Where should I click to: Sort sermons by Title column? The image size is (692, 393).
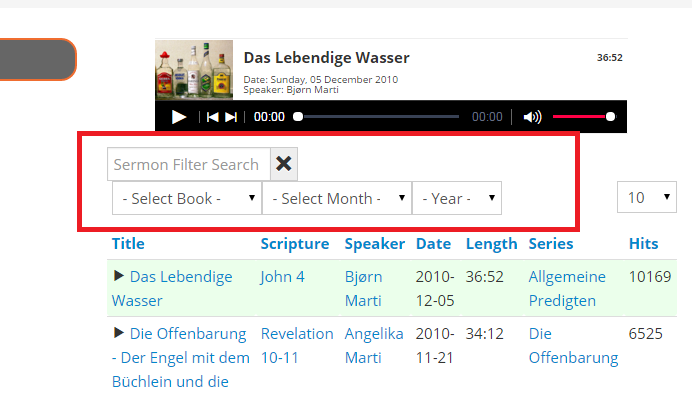(128, 244)
